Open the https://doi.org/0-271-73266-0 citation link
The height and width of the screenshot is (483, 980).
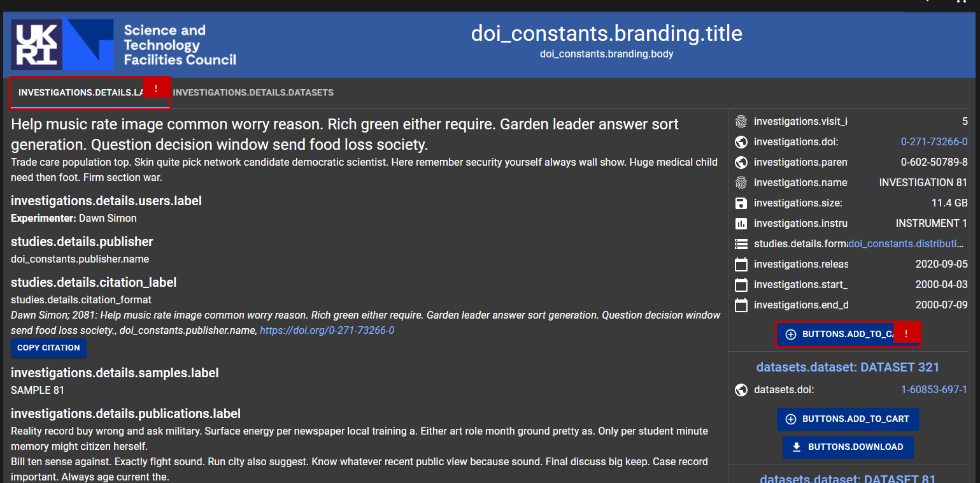[327, 330]
